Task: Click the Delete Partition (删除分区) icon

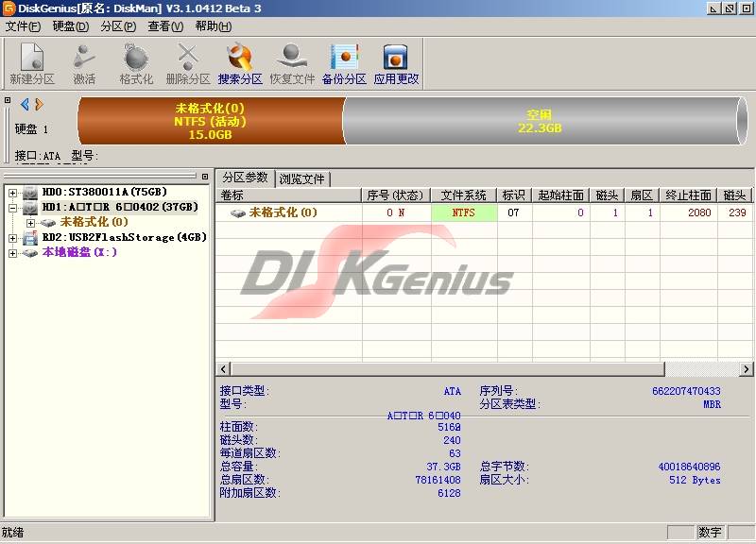Action: pyautogui.click(x=188, y=64)
